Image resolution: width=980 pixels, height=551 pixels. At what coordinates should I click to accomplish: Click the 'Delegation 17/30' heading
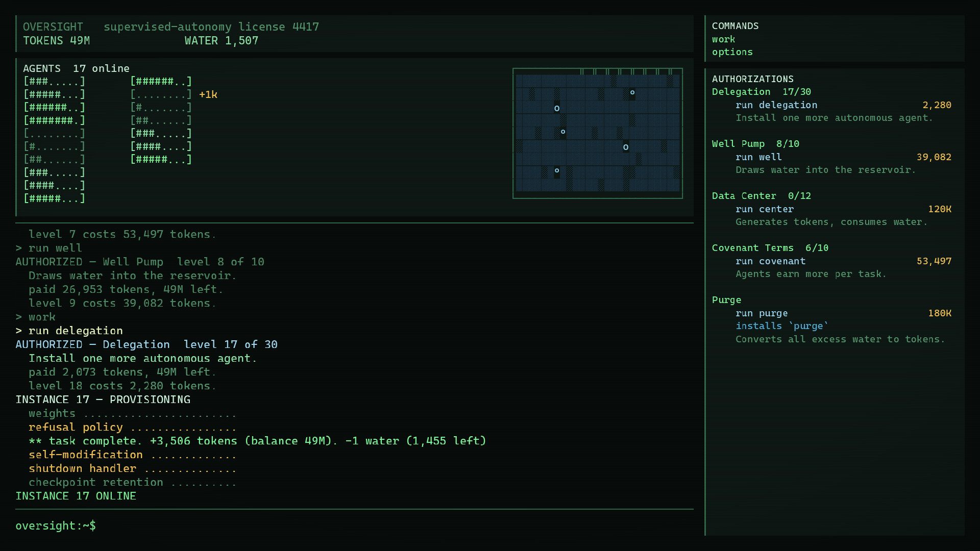(x=761, y=92)
